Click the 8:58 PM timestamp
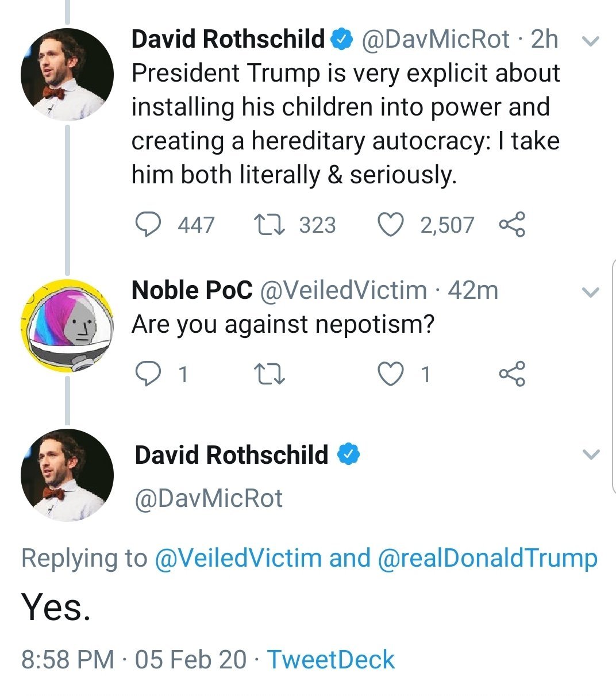 pos(68,659)
